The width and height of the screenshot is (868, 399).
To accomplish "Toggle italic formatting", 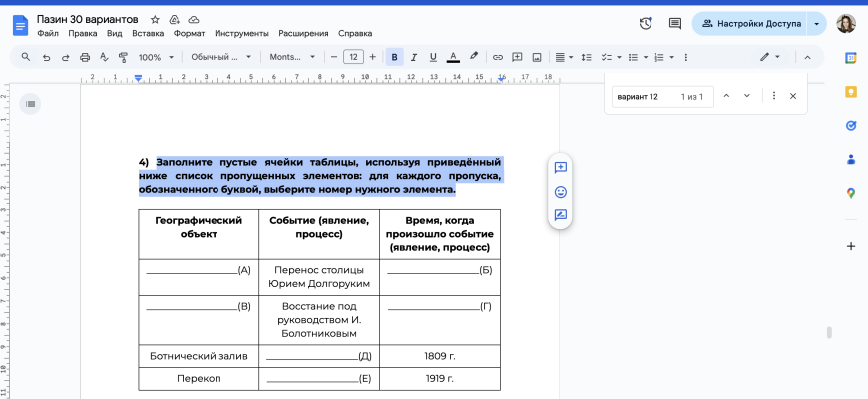I will click(414, 57).
